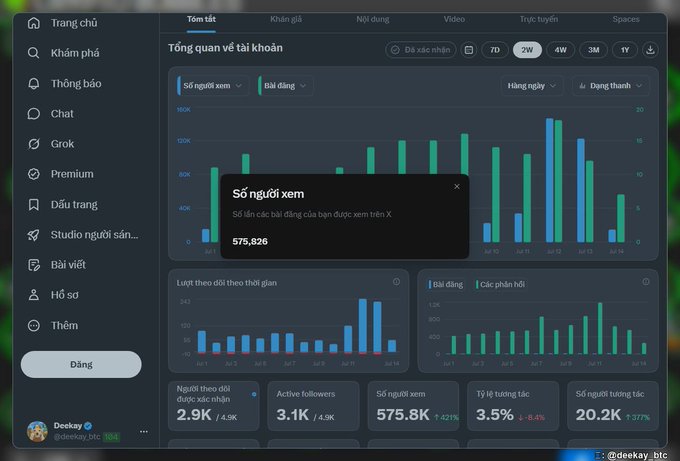Screen dimensions: 680x461
Task: Select the 2W time range
Action: (x=527, y=50)
